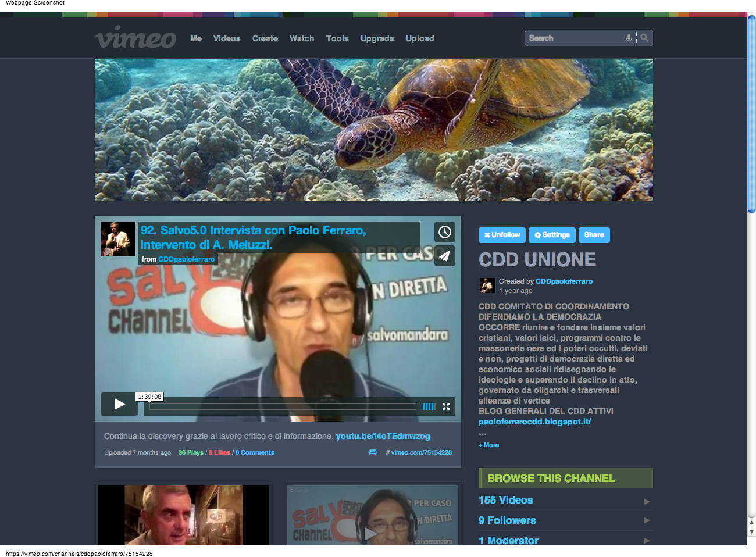Click the 0 Comments link

255,452
